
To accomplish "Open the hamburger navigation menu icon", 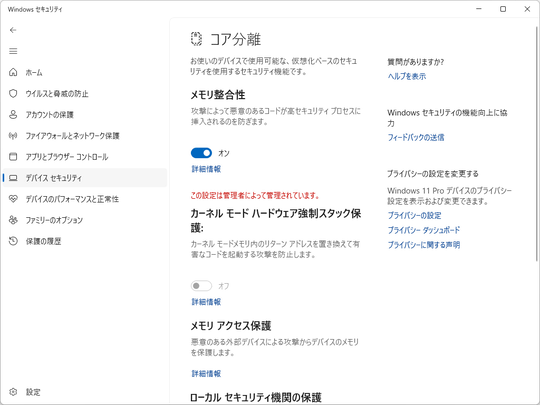I will point(13,51).
